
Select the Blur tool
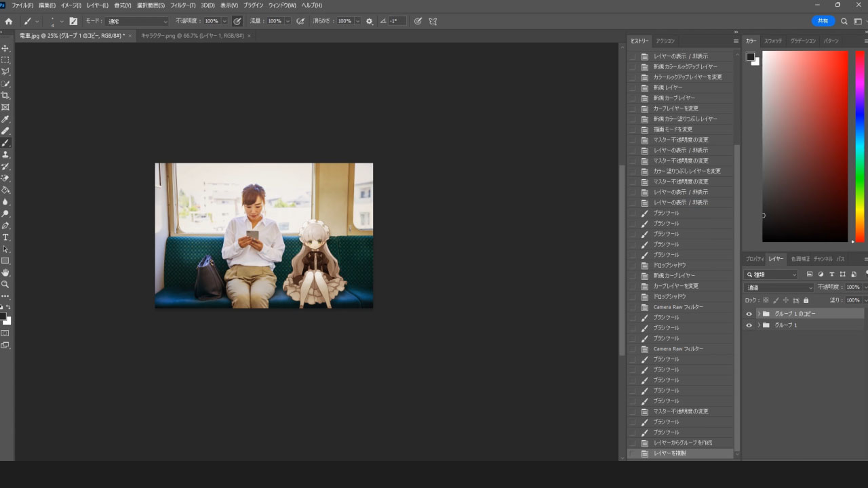pyautogui.click(x=5, y=202)
